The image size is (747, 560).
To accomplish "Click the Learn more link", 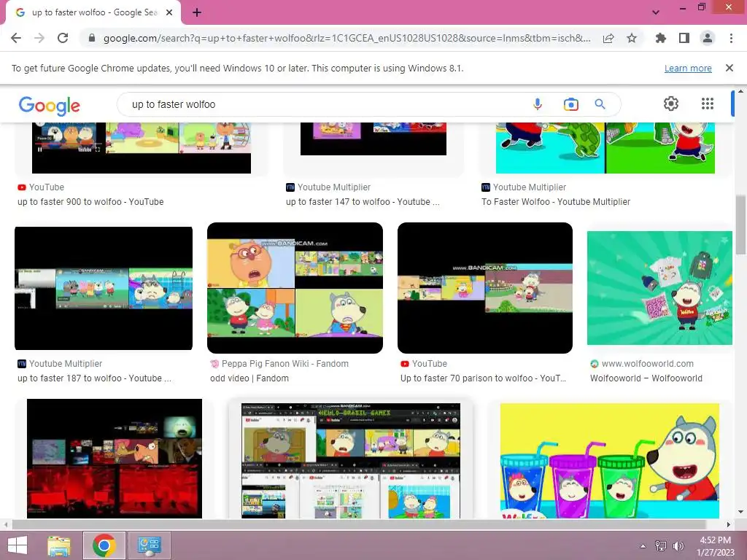I will click(x=688, y=68).
